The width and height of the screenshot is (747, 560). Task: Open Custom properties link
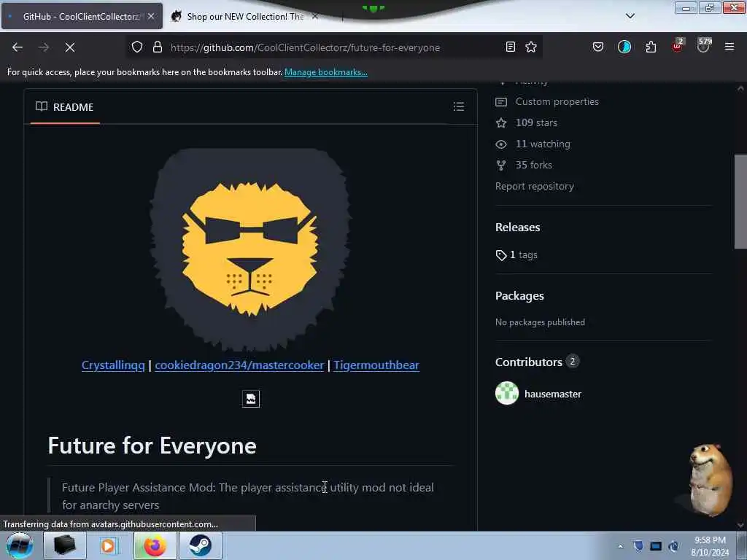point(557,101)
